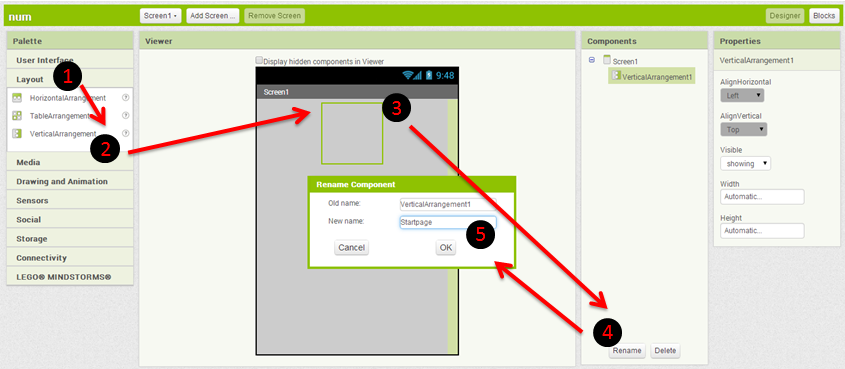This screenshot has width=845, height=369.
Task: Open help for HorizontalArrangement
Action: pos(126,98)
